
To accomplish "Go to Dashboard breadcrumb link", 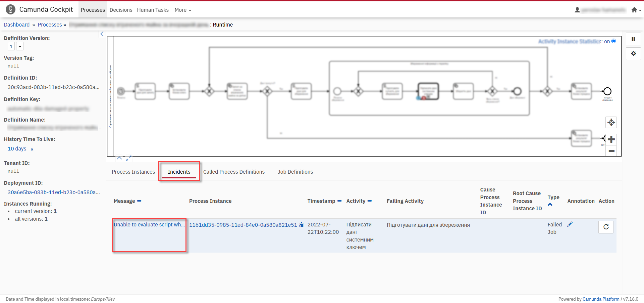I will [17, 25].
